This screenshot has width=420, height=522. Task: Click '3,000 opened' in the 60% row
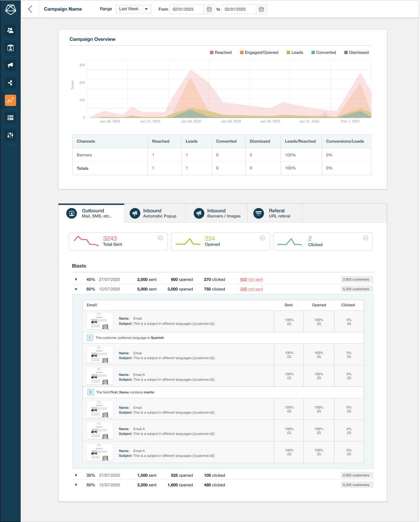point(180,289)
